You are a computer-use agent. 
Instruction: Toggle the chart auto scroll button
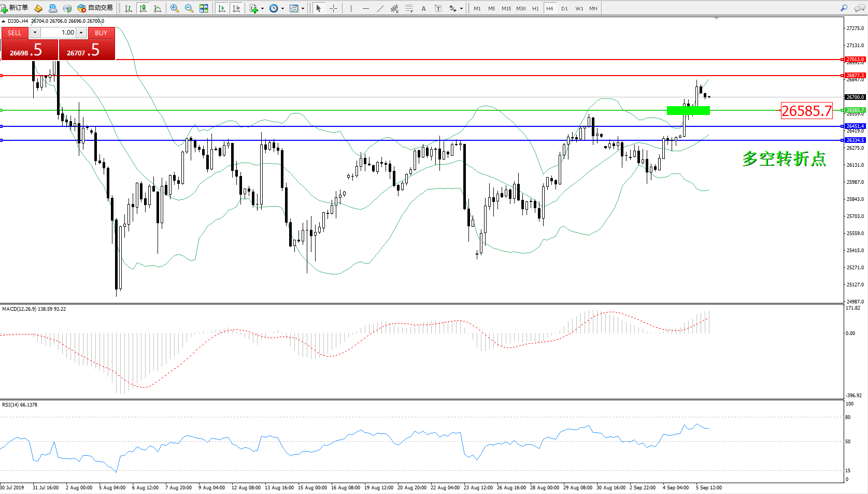(222, 8)
